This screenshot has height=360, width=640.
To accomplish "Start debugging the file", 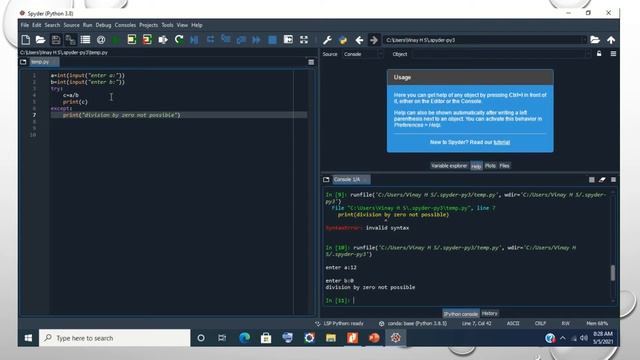I will (194, 40).
